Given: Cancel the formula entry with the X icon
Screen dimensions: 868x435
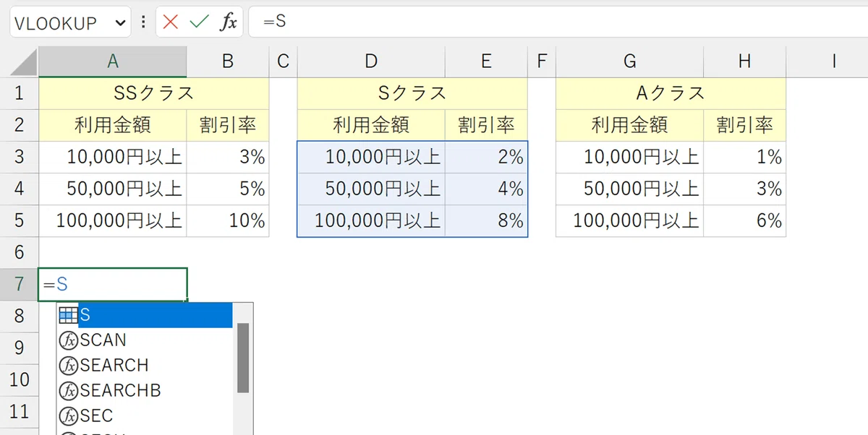Looking at the screenshot, I should coord(171,22).
